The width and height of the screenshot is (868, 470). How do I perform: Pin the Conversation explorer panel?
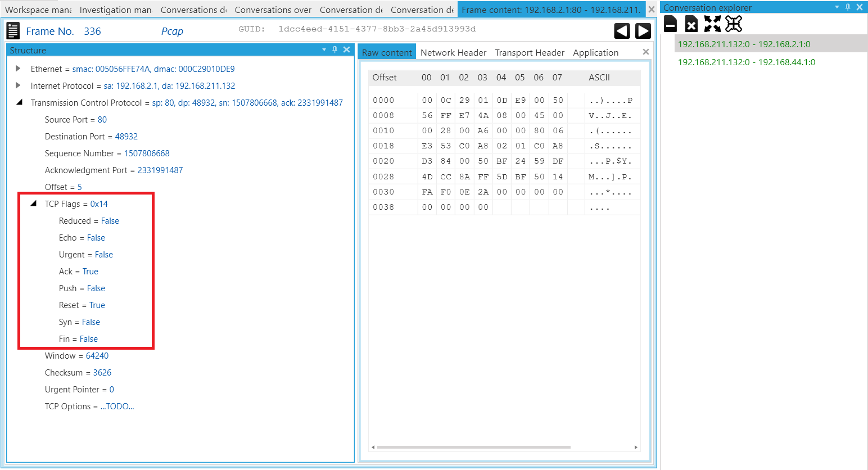[848, 7]
